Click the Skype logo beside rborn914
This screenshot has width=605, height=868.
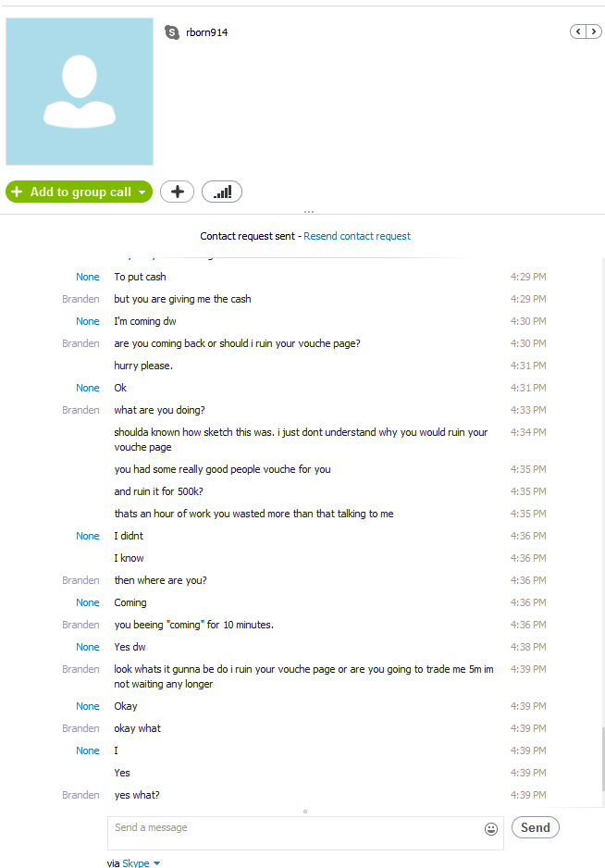(172, 32)
